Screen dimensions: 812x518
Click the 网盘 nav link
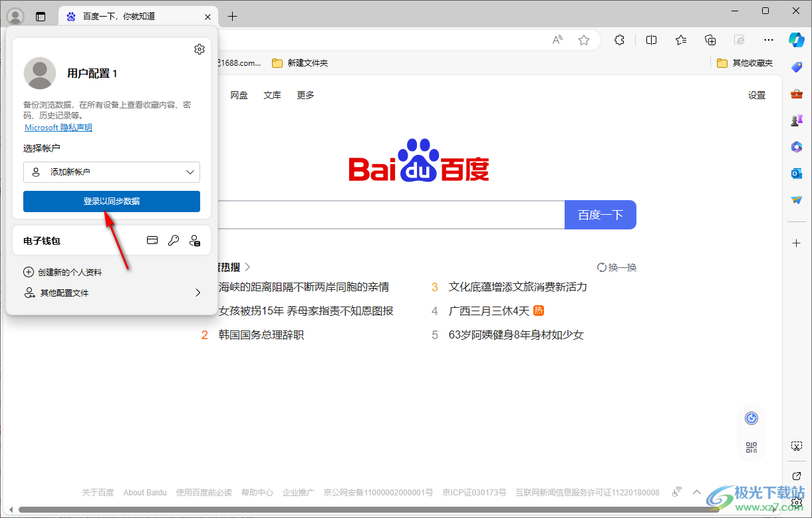pyautogui.click(x=239, y=95)
